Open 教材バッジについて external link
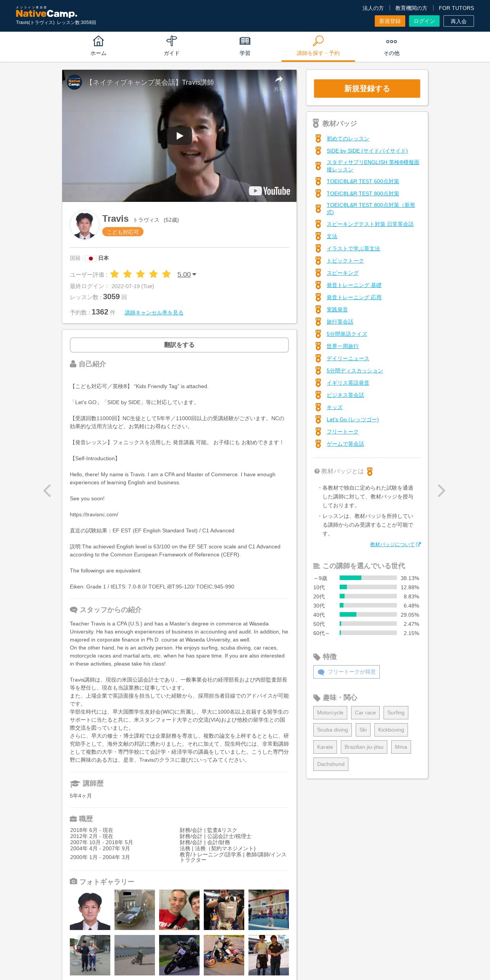 tap(395, 545)
